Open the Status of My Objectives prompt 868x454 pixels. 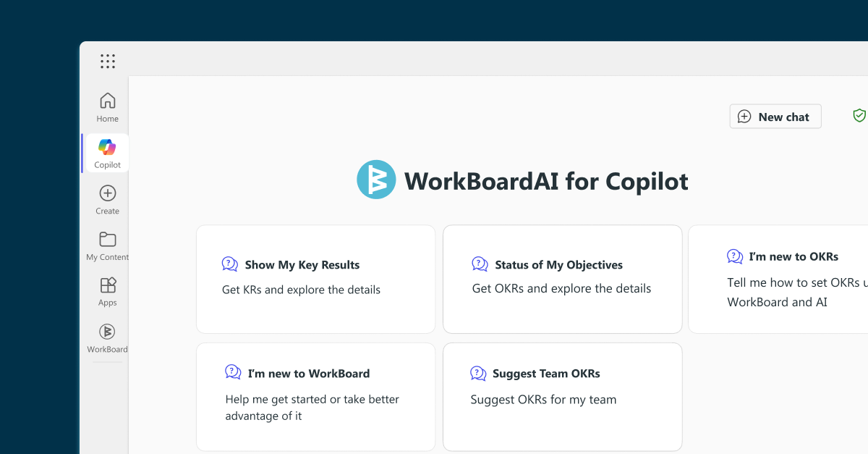pos(562,279)
